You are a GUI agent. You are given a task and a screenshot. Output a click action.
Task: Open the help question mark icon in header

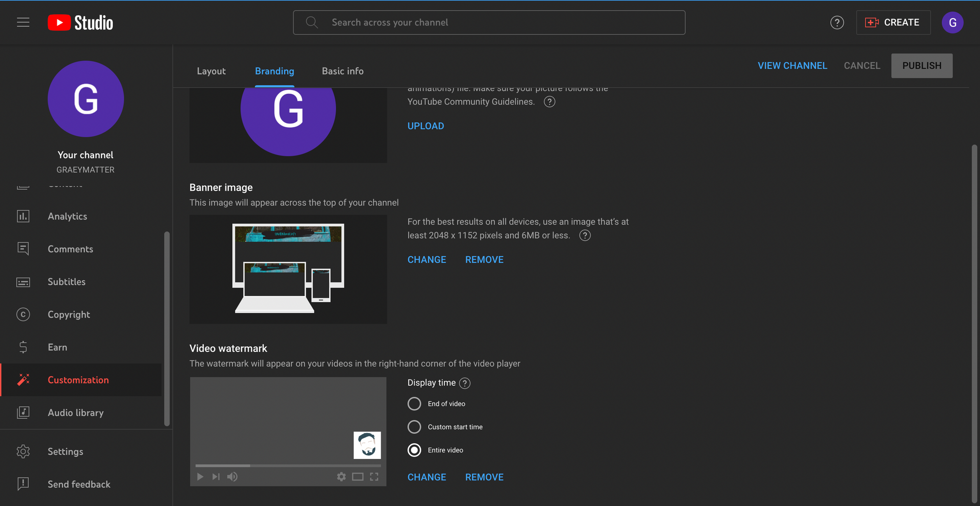[x=837, y=23]
